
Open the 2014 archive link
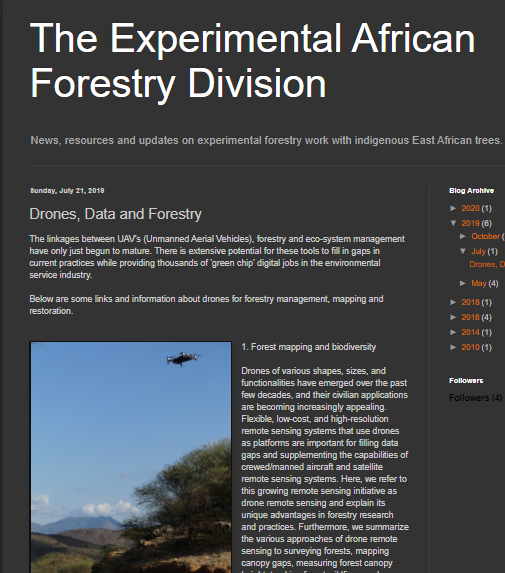tap(470, 332)
